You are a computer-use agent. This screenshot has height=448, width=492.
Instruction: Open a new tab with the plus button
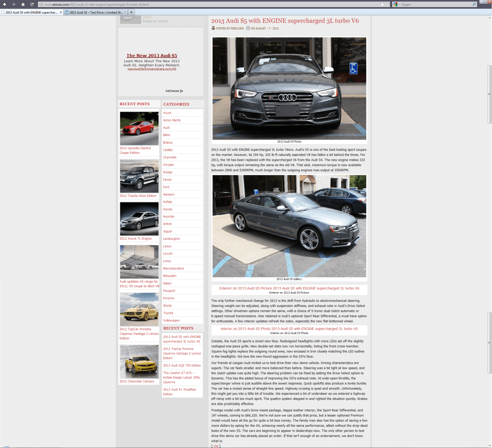click(x=131, y=12)
